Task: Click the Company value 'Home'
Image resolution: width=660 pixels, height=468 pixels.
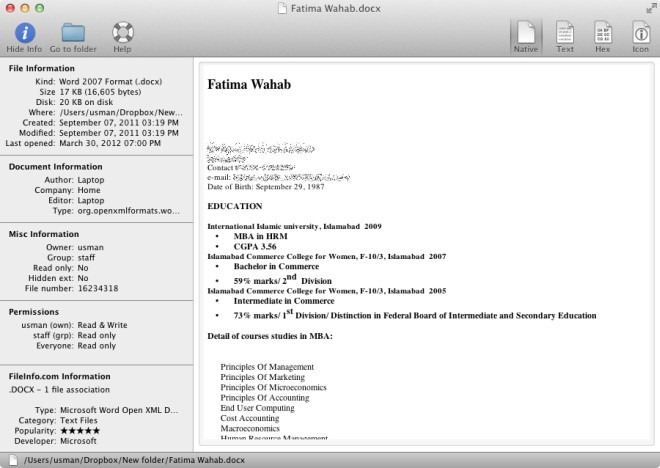Action: coord(89,190)
